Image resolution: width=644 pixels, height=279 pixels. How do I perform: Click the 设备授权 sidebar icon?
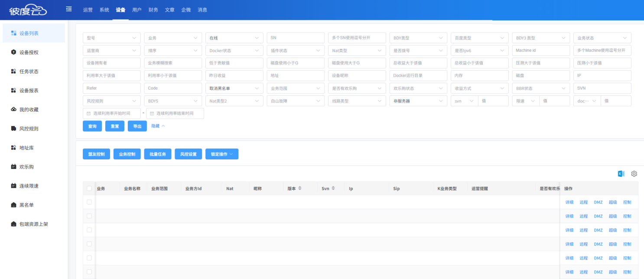(13, 52)
